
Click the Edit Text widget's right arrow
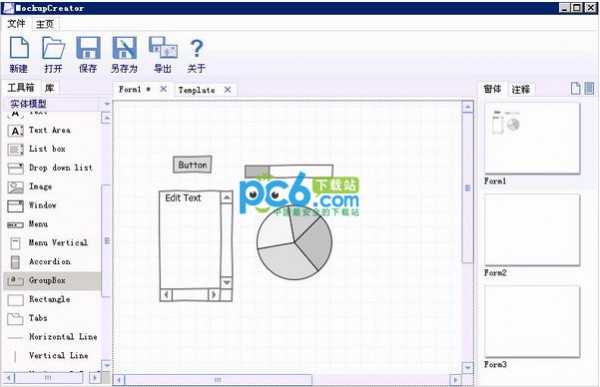[214, 295]
